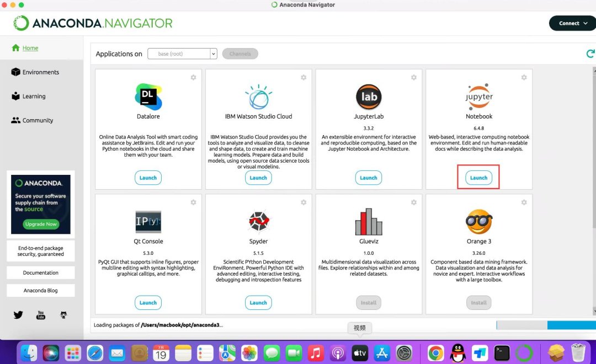Open Qt Console gear options
Screen dimensions: 596x364
coord(194,202)
